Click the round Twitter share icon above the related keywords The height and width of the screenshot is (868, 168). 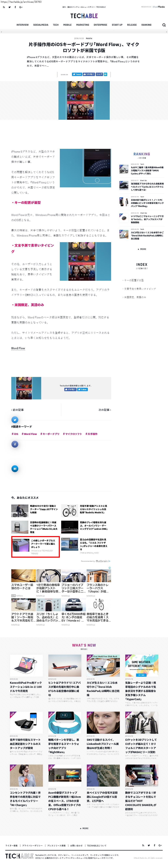pyautogui.click(x=15, y=420)
